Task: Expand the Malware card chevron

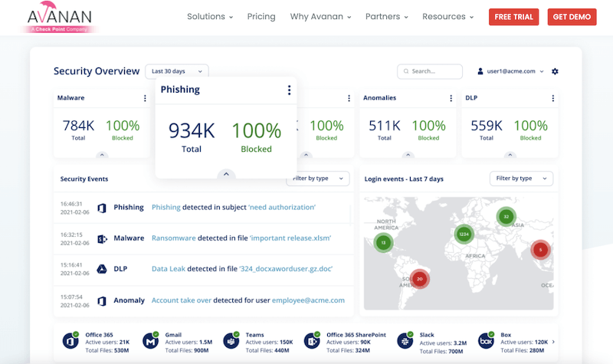Action: [x=102, y=155]
